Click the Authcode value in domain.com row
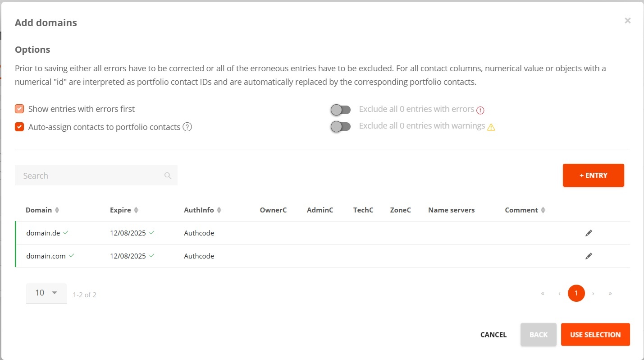644x360 pixels. pyautogui.click(x=199, y=256)
